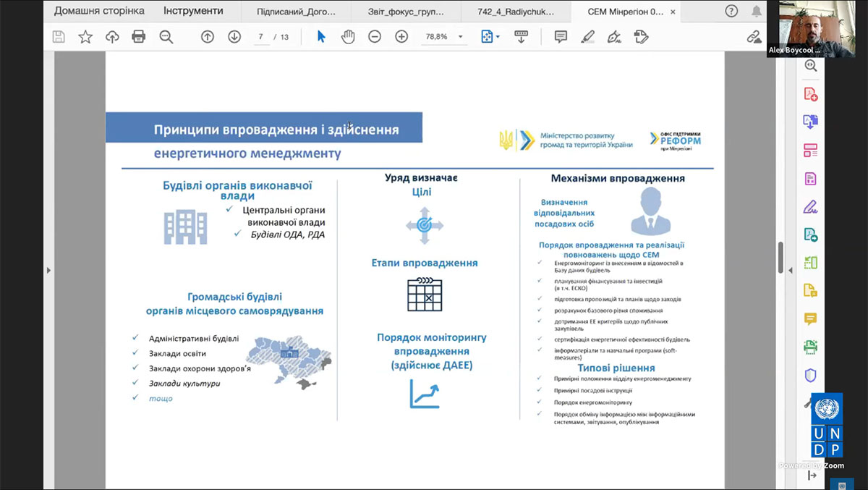Bookmark file with the star icon
868x490 pixels.
pos(85,37)
